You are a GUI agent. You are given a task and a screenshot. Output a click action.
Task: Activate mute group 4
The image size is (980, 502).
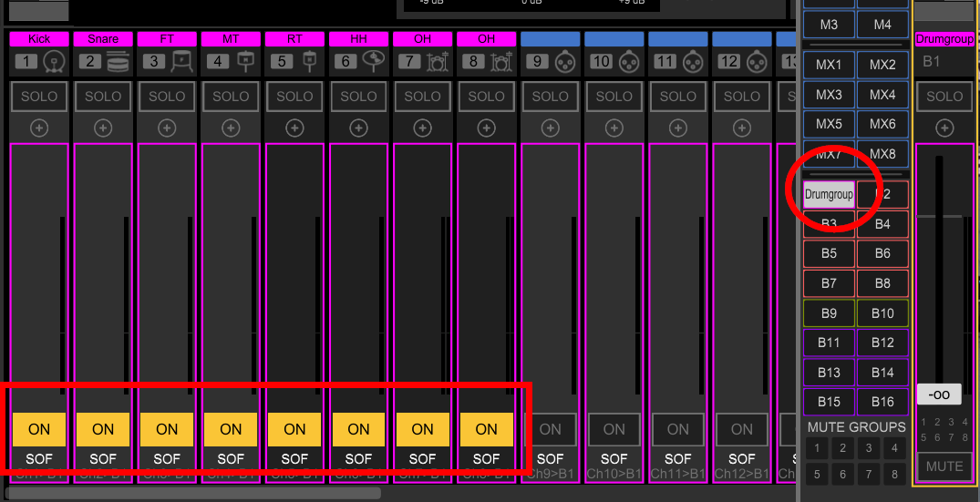[894, 447]
